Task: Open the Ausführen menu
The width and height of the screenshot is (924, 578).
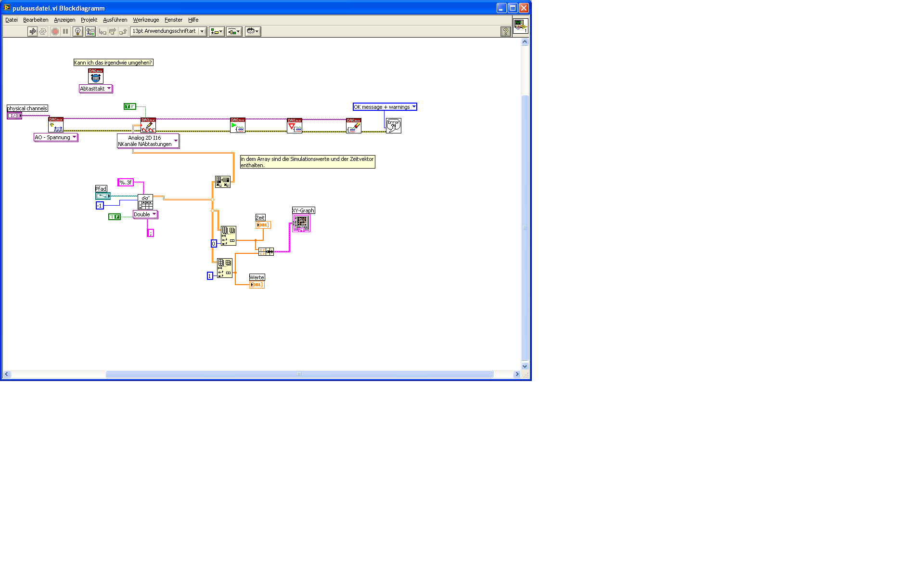Action: (x=115, y=20)
